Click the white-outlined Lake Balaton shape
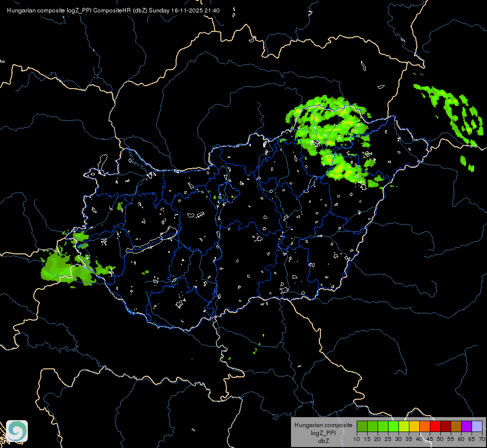The height and width of the screenshot is (448, 487). point(152,240)
